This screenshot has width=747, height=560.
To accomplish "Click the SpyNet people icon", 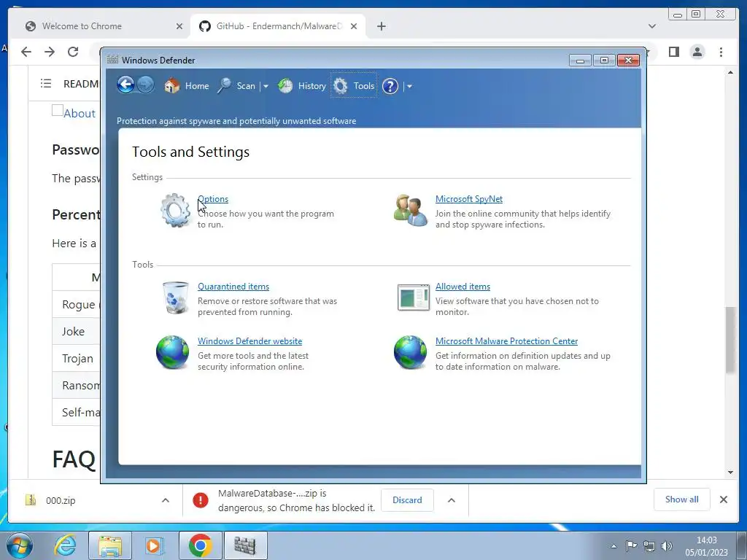I will tap(411, 210).
